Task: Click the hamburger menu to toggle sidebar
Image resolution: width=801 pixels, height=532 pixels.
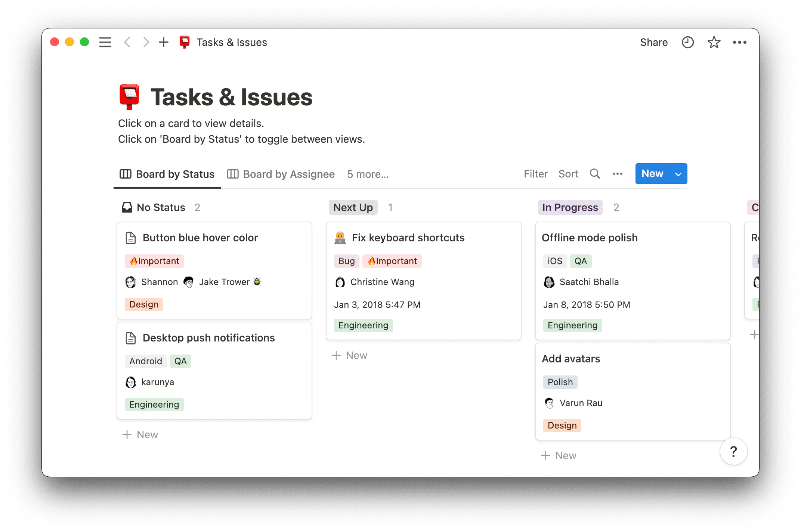Action: point(105,42)
